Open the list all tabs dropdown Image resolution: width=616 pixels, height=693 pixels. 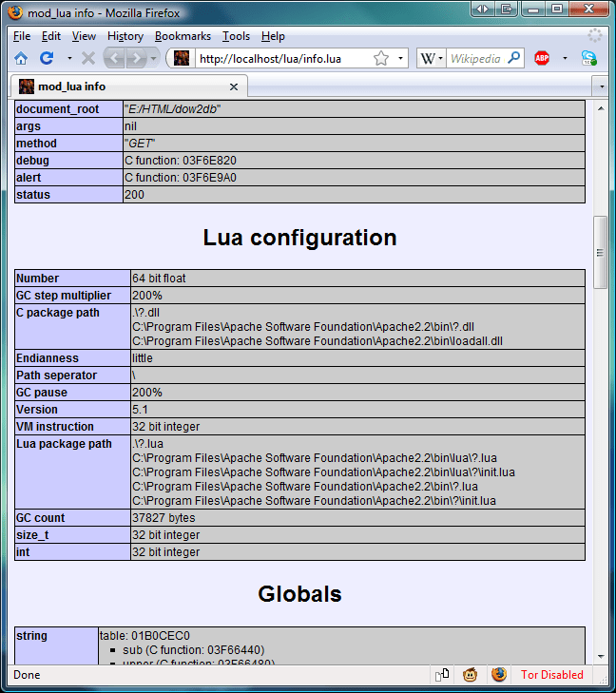pos(602,87)
